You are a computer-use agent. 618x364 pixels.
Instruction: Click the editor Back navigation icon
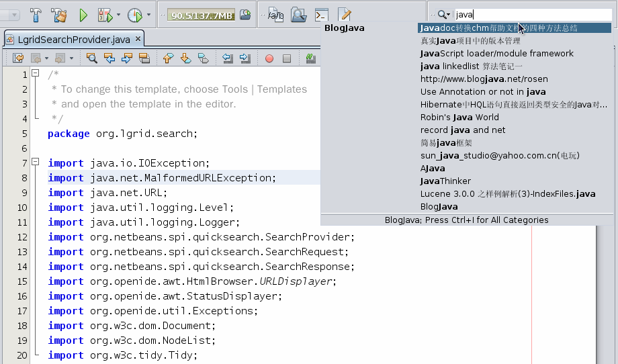point(36,58)
